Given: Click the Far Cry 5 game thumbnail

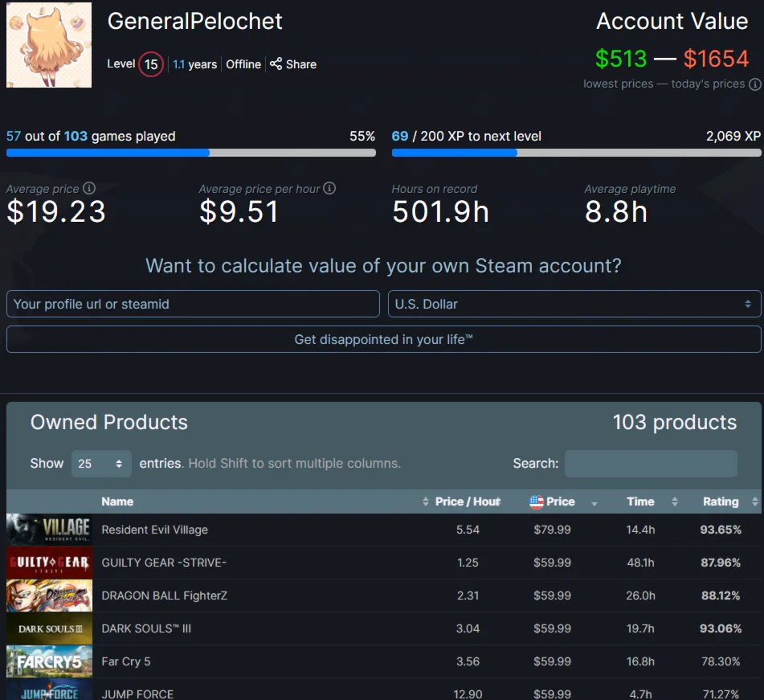Looking at the screenshot, I should tap(49, 661).
